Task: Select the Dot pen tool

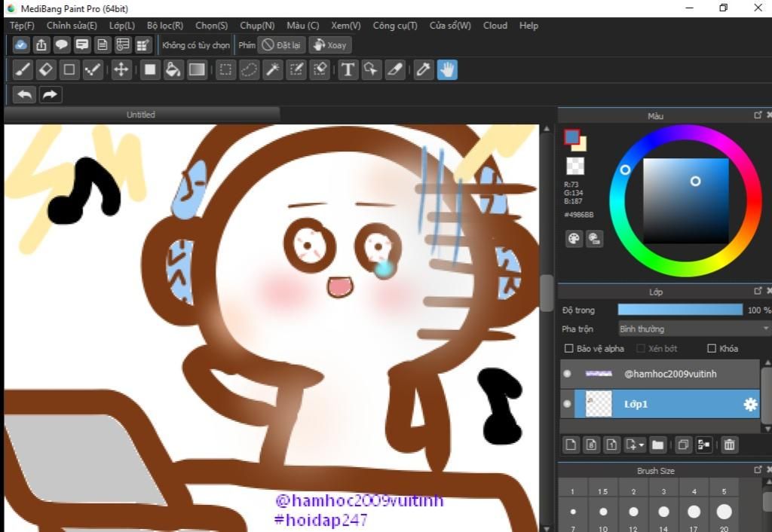Action: point(93,69)
